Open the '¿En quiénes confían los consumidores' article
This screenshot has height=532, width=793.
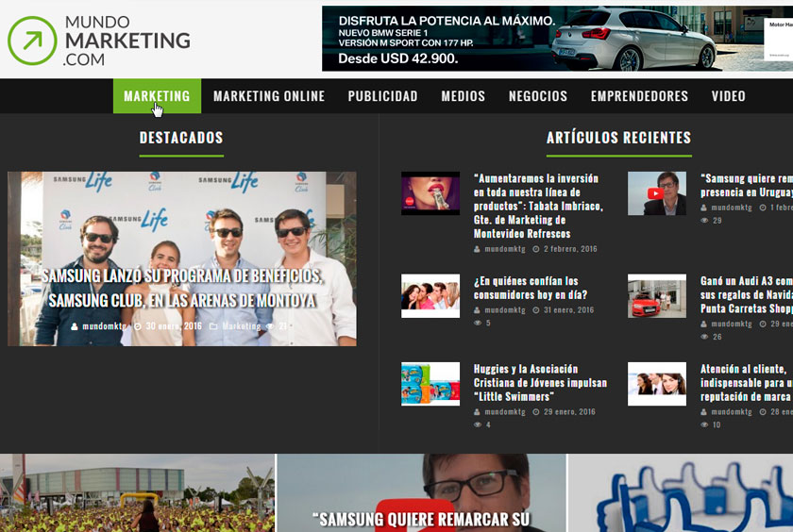pyautogui.click(x=531, y=288)
